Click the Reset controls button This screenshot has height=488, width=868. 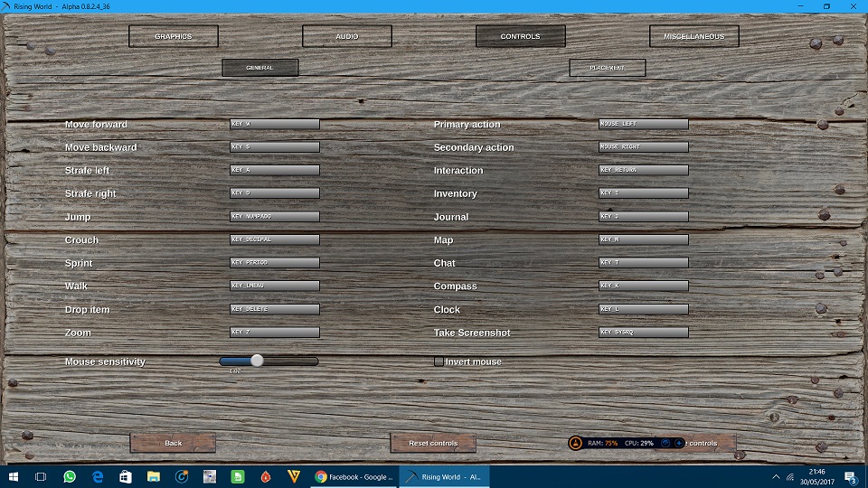[433, 443]
